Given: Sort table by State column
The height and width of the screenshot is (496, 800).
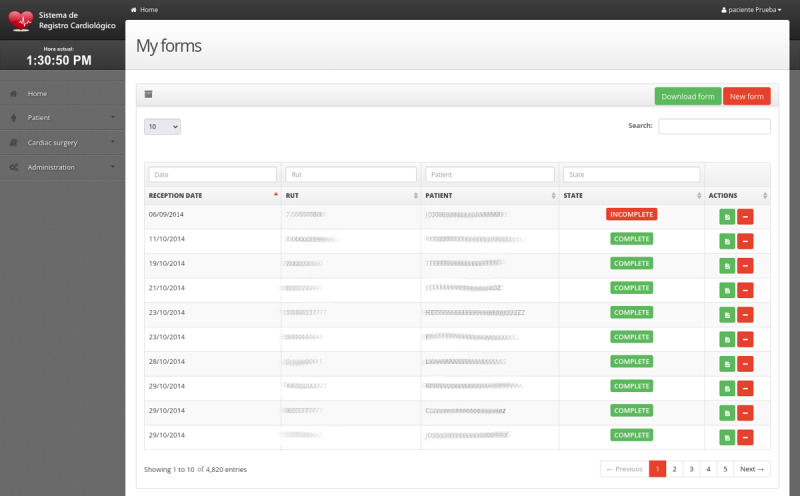Looking at the screenshot, I should coord(632,195).
